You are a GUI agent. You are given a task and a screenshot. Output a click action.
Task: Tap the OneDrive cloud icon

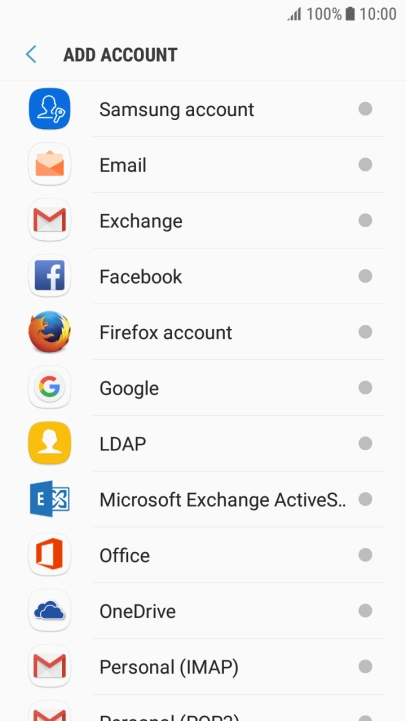point(50,611)
